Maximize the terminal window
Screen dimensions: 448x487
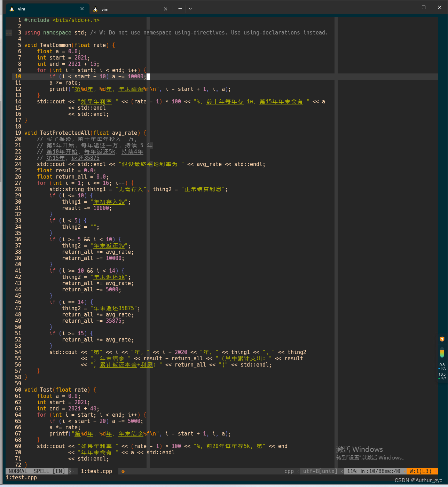tap(424, 7)
